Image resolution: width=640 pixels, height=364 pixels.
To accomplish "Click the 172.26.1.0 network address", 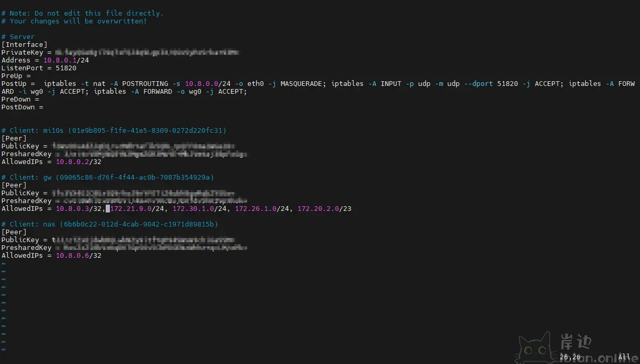I will 256,208.
